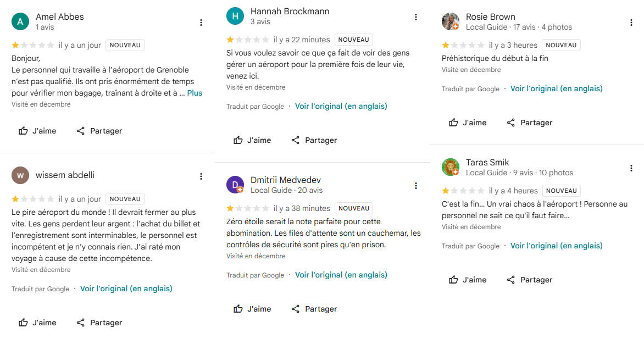The width and height of the screenshot is (644, 344).
Task: Open more options on Taras Smik's review
Action: [x=631, y=168]
